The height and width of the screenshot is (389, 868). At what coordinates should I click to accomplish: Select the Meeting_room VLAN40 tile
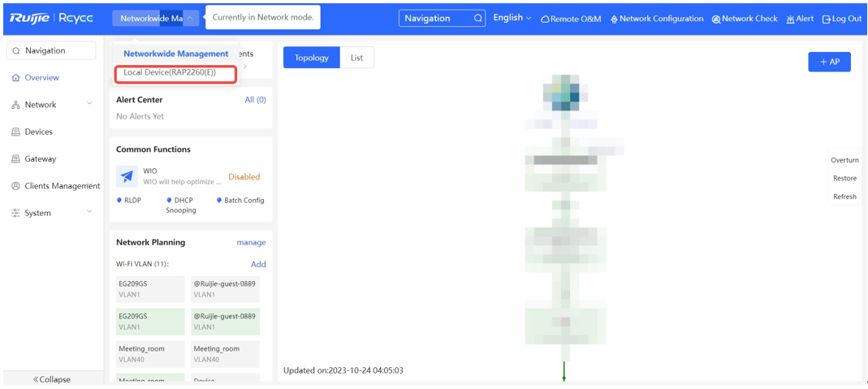(x=149, y=353)
